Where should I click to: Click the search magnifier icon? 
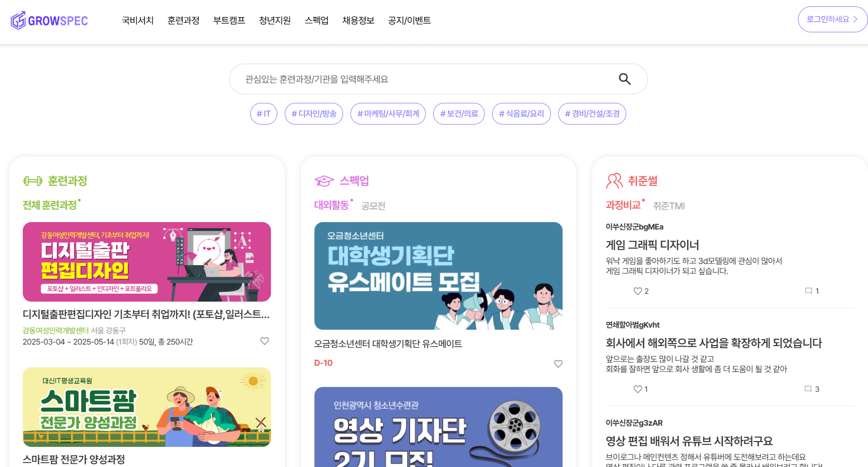[625, 79]
